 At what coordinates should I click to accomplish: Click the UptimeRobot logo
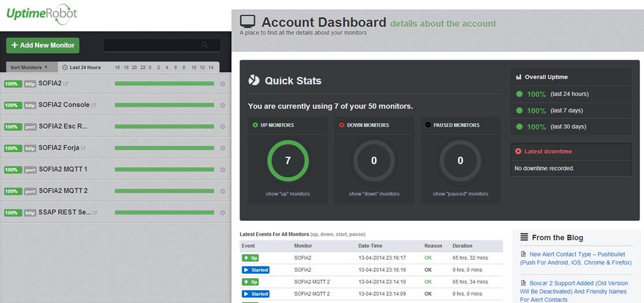pyautogui.click(x=41, y=14)
